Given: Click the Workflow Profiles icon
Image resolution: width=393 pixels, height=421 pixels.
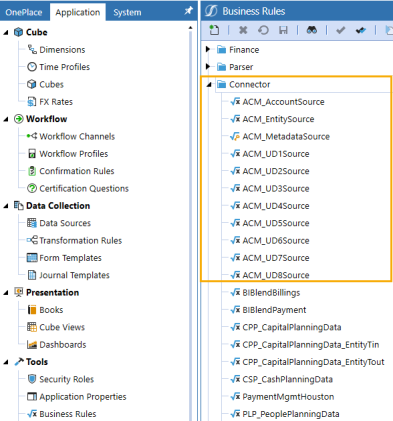Looking at the screenshot, I should pos(32,154).
